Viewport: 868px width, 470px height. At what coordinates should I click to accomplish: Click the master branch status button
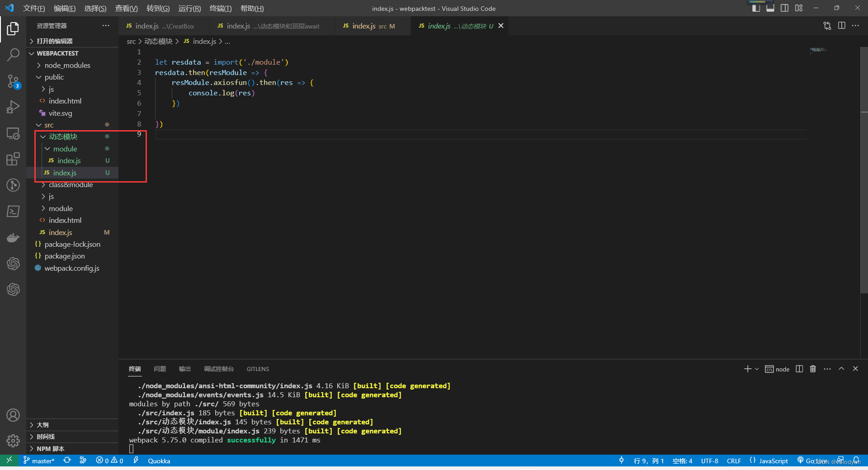coord(39,461)
